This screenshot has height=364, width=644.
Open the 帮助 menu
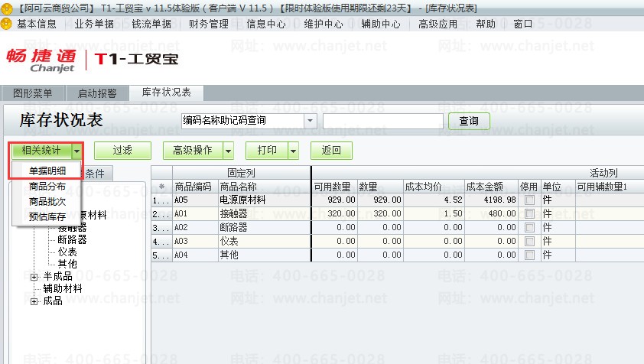click(x=486, y=24)
